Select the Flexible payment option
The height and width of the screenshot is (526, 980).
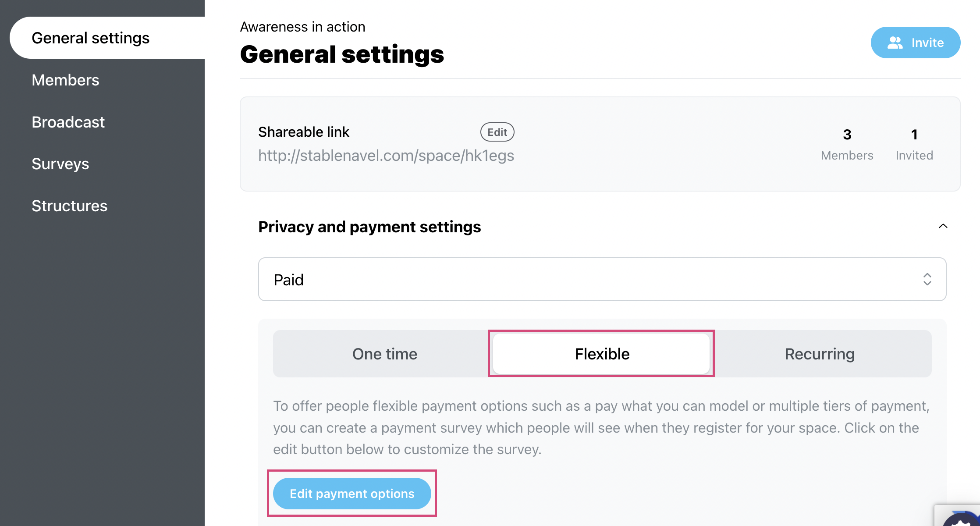[x=601, y=354]
